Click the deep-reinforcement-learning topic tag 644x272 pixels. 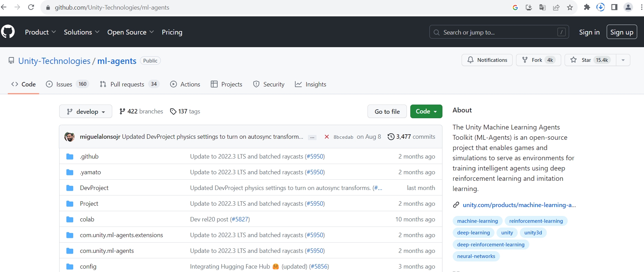click(x=491, y=245)
